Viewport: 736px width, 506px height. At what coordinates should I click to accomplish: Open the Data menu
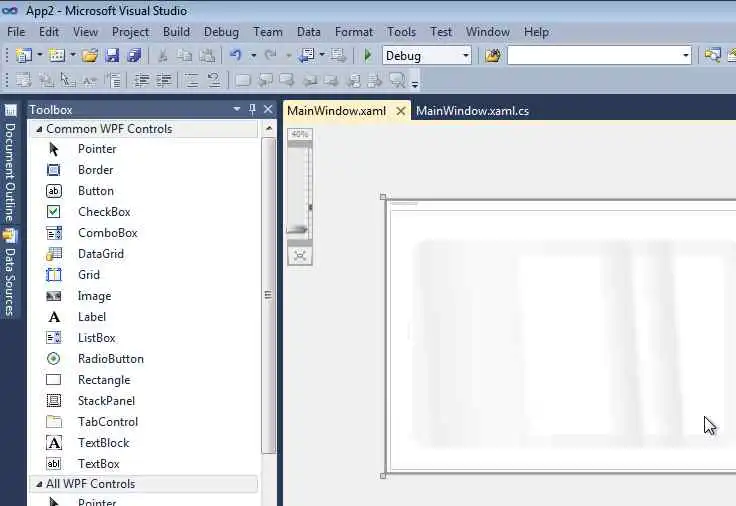pyautogui.click(x=308, y=32)
